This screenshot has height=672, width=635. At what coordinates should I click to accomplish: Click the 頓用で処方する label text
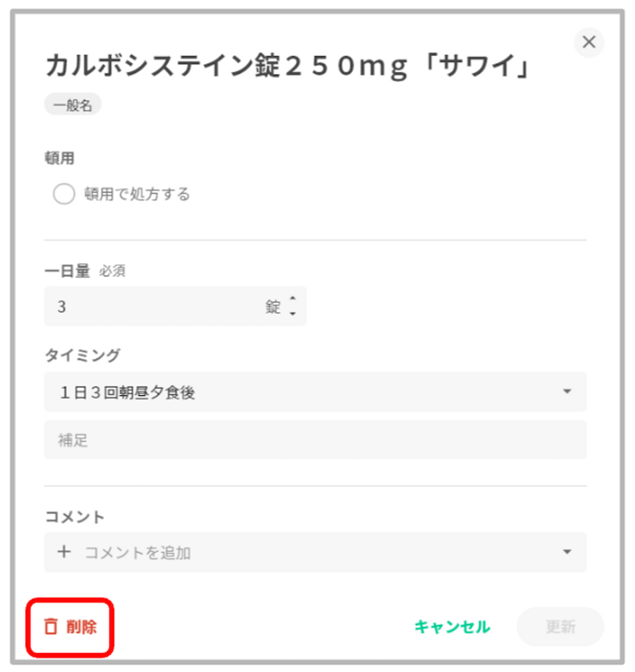[x=137, y=194]
